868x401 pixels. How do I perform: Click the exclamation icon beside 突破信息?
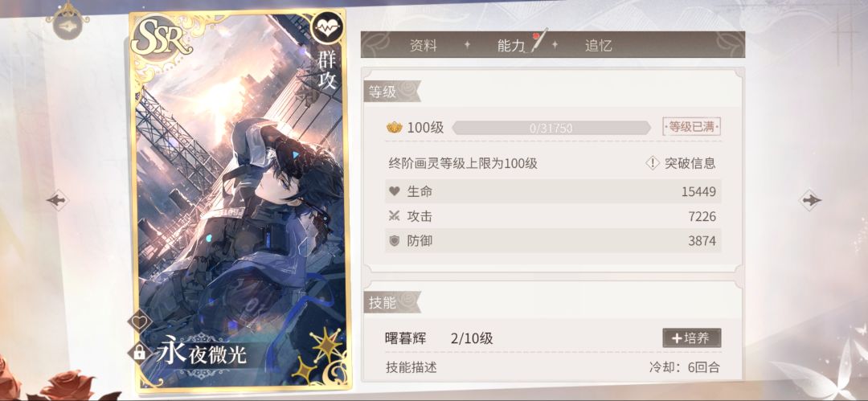coord(653,163)
